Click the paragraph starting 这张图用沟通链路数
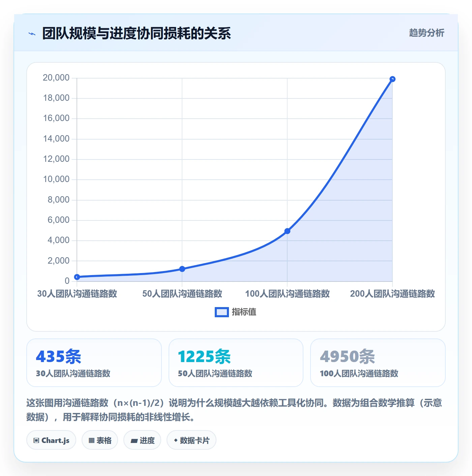 [234, 410]
